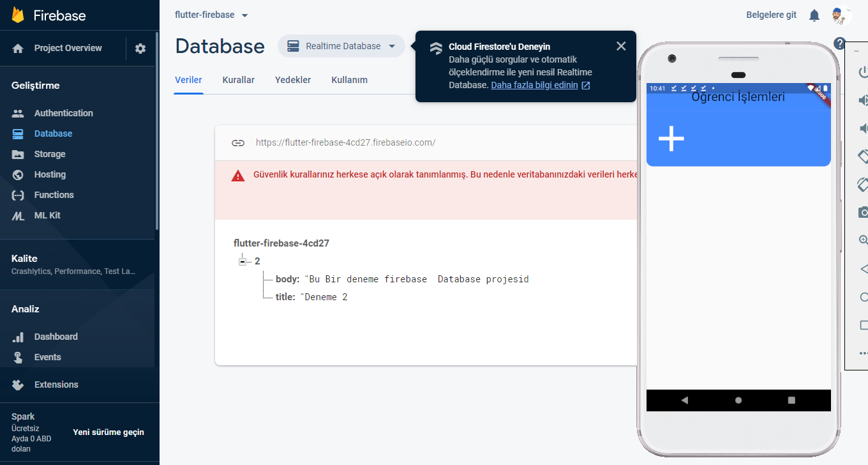Screen dimensions: 868x465
Task: Tap emulator Android back navigation button
Action: coord(685,400)
